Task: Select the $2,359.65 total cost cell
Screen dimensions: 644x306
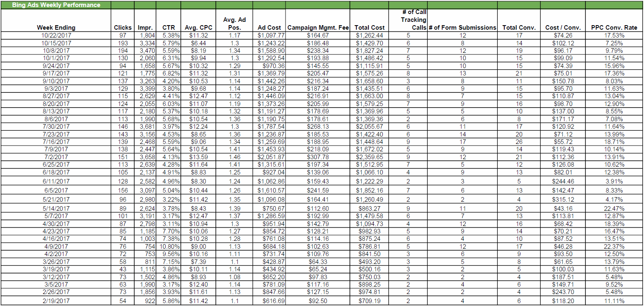Action: tap(369, 157)
